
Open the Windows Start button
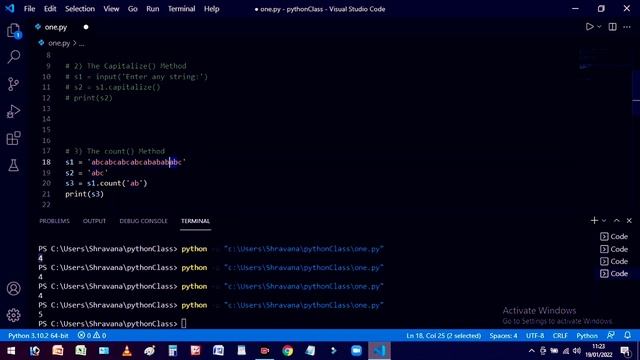[11, 351]
